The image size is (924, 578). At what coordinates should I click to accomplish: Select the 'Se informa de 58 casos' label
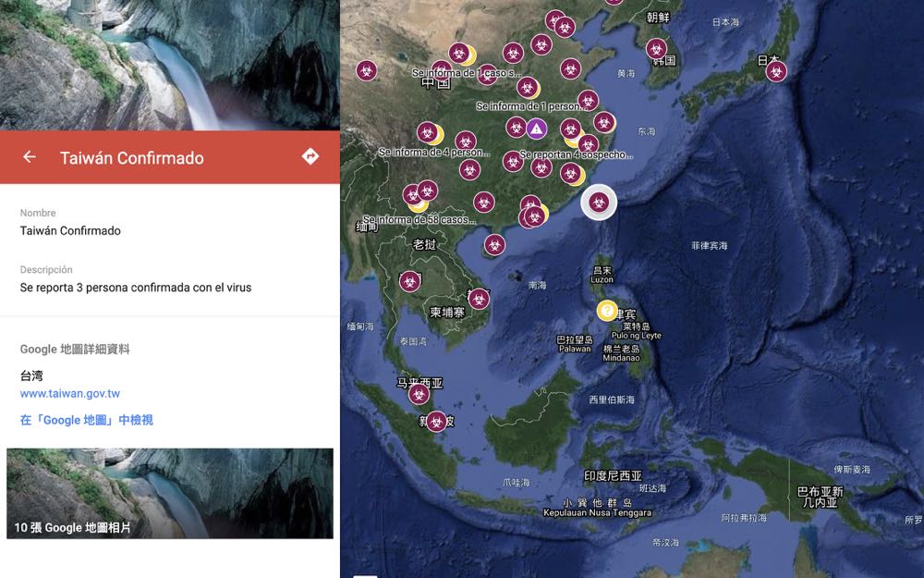click(x=419, y=219)
